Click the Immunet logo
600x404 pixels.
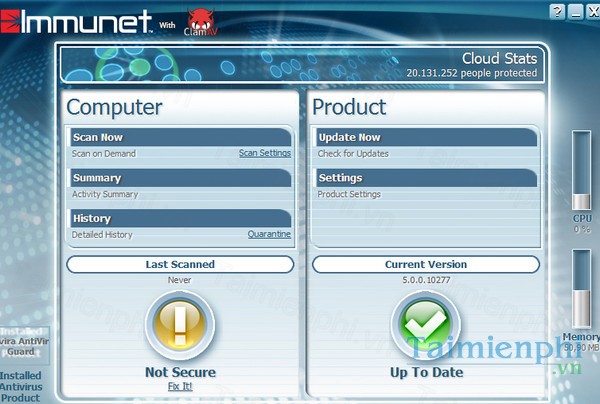pyautogui.click(x=76, y=22)
